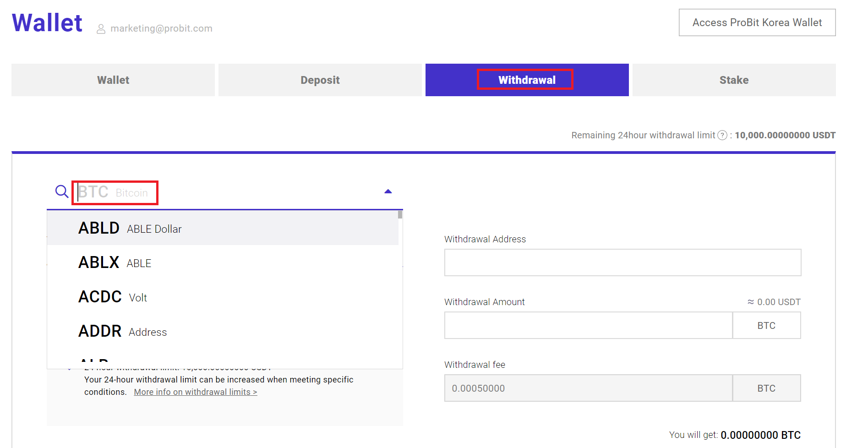Click Access ProBit Korea Wallet button

[757, 22]
